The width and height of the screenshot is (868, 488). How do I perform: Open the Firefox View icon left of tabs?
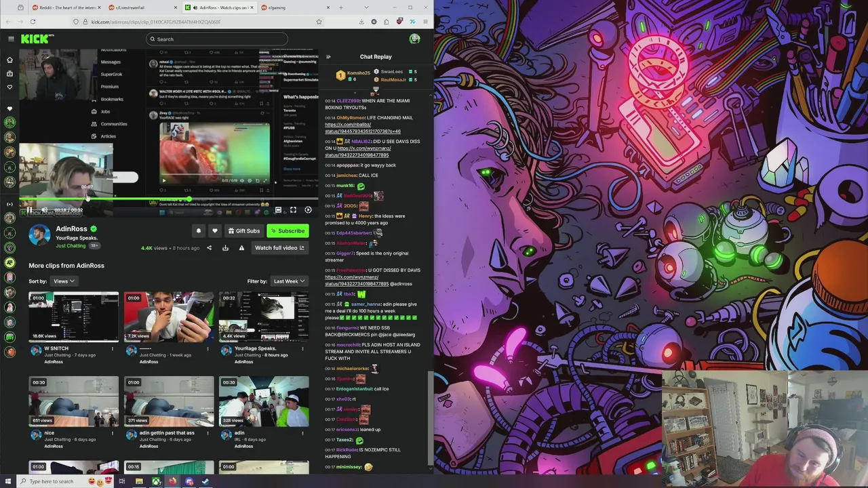[21, 7]
